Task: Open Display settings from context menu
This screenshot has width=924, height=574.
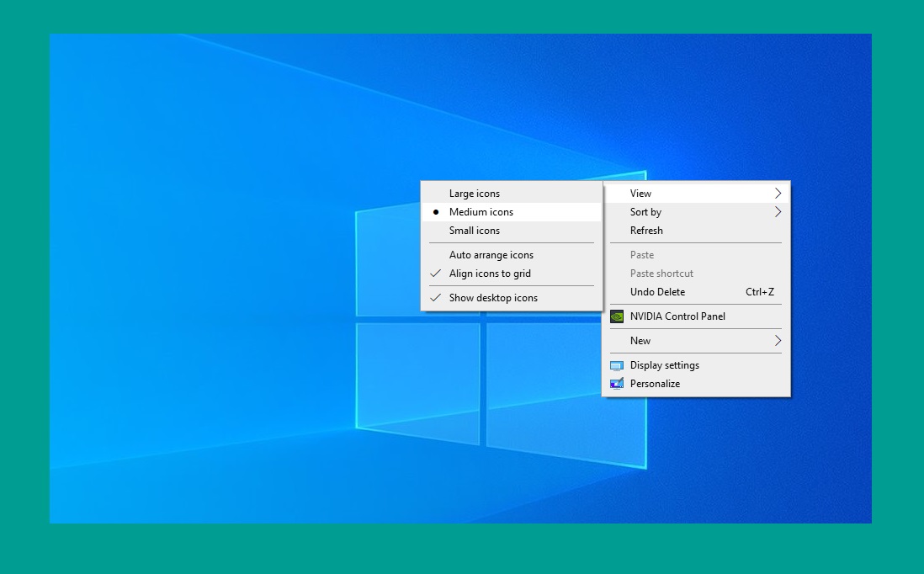Action: tap(696, 365)
